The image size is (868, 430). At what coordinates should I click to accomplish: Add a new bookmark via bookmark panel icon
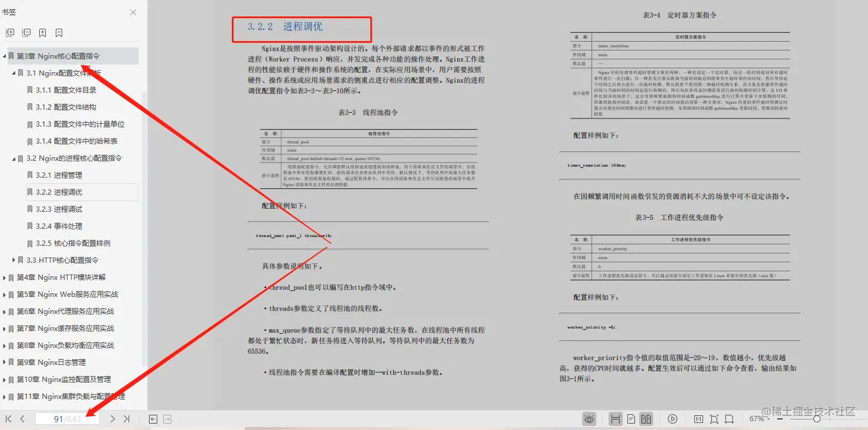pos(43,33)
